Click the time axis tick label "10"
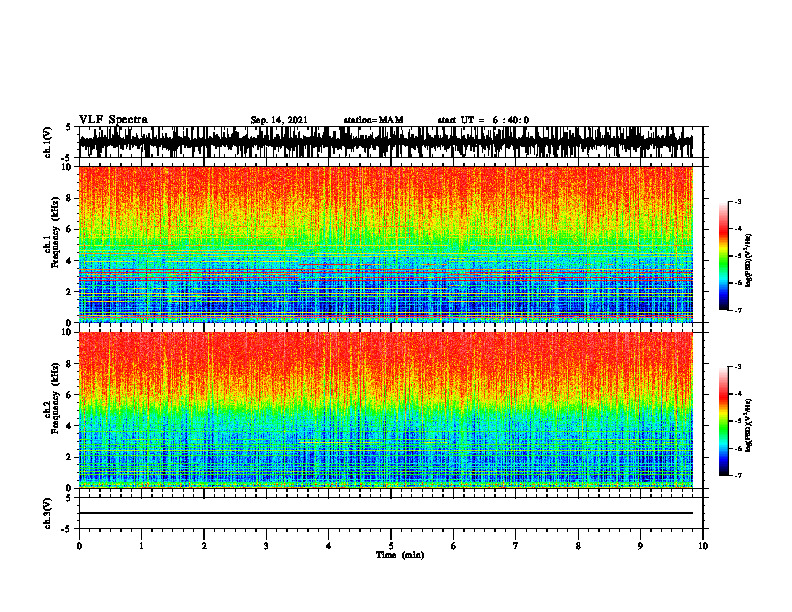Viewport: 792px width, 612px height. (x=703, y=546)
